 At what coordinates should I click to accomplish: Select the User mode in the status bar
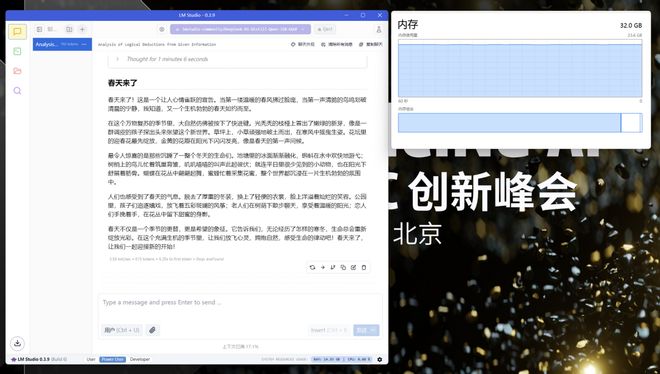[x=91, y=359]
